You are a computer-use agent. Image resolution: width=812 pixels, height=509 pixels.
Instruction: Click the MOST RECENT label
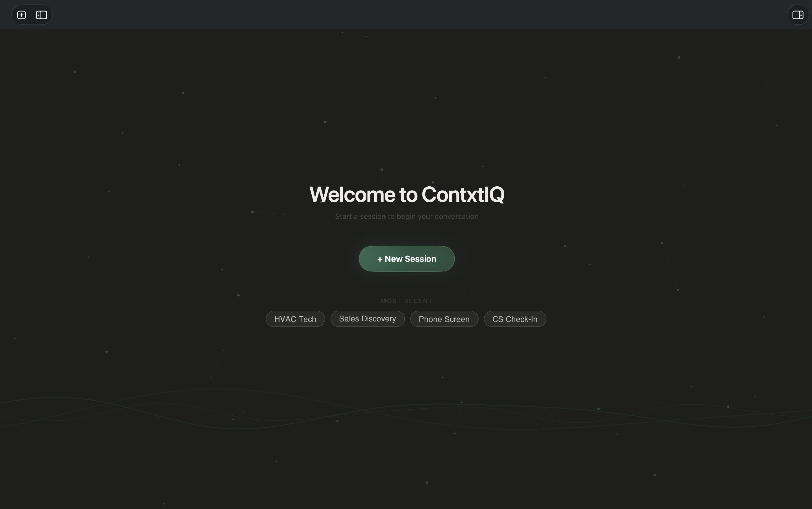407,301
